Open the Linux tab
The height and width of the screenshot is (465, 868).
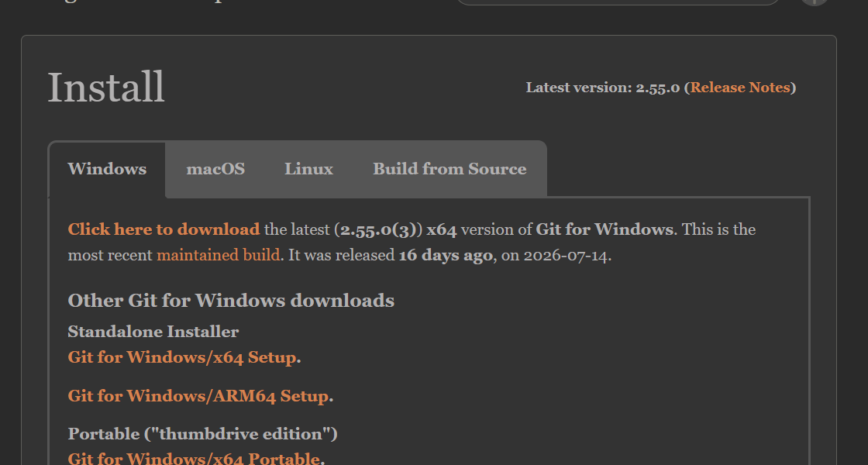click(x=308, y=169)
